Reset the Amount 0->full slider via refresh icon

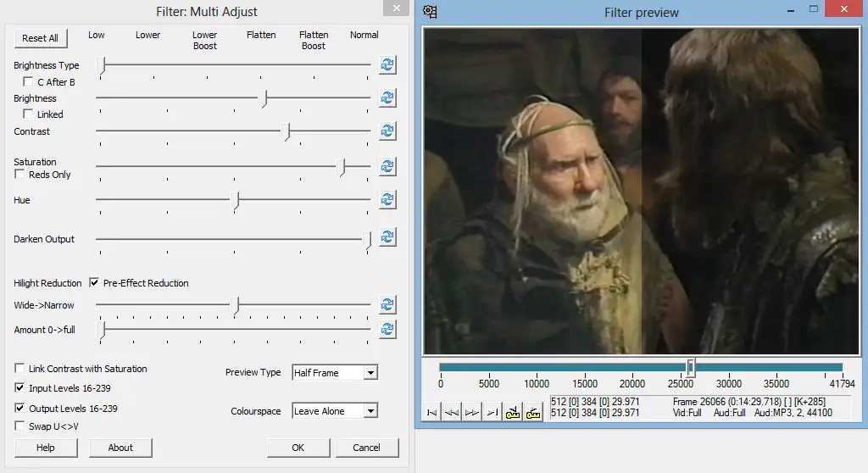click(387, 330)
